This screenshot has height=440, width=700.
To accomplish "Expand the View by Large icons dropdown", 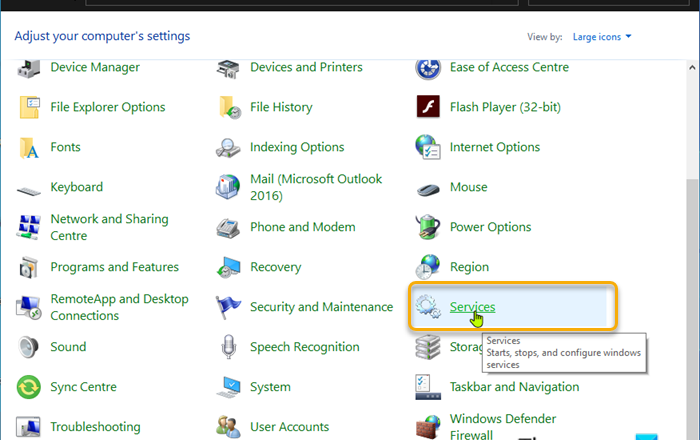I will click(602, 37).
